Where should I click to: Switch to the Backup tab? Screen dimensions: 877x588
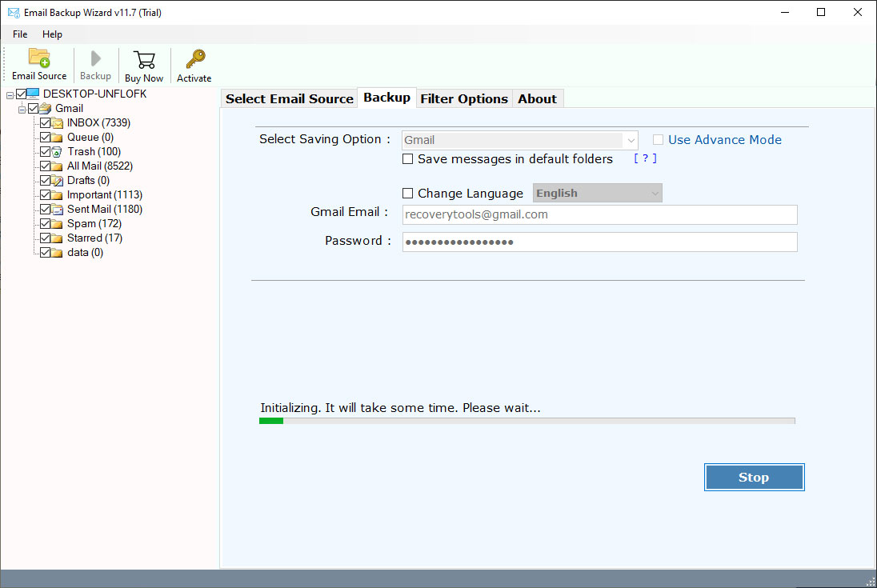(387, 98)
